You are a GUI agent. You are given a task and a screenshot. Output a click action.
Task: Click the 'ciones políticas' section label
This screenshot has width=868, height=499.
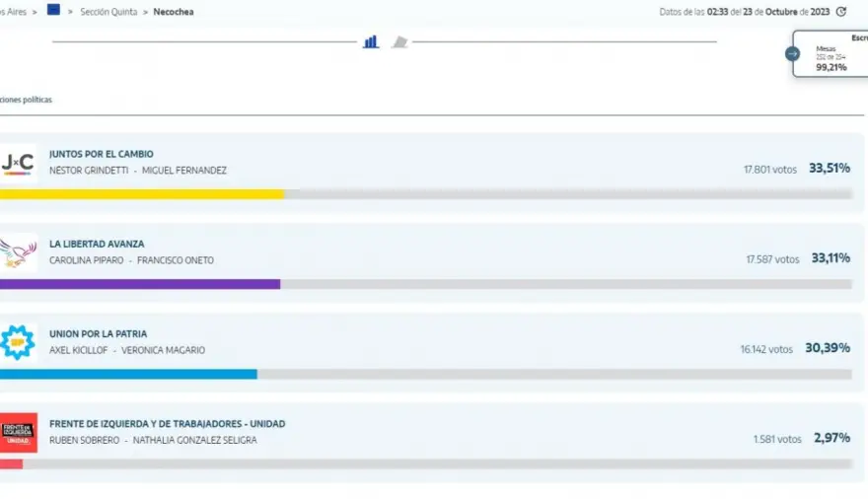click(x=26, y=100)
